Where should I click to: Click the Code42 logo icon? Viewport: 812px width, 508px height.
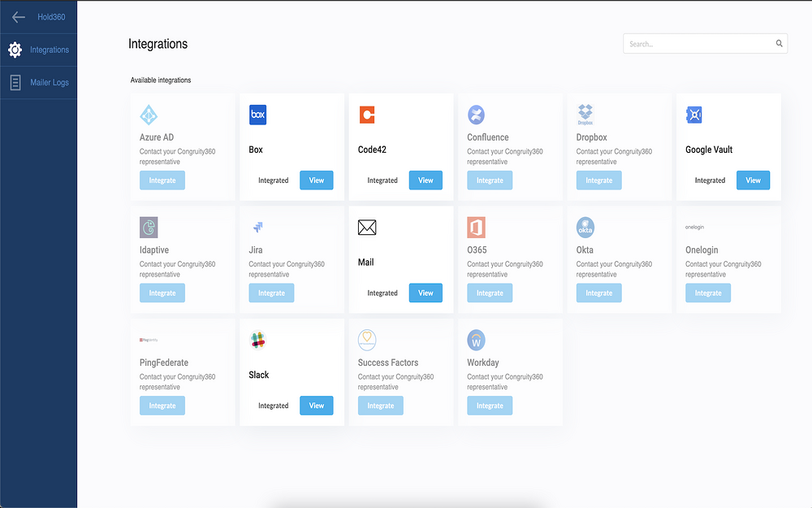click(x=367, y=115)
